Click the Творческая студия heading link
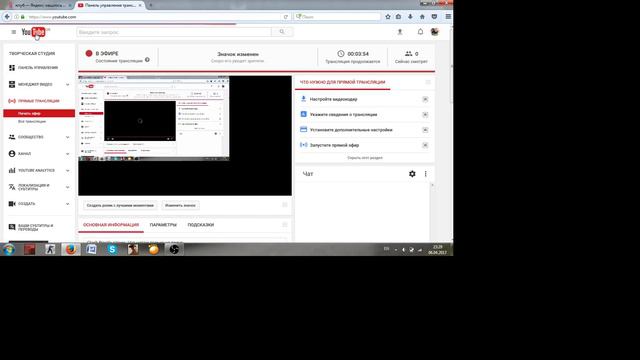The height and width of the screenshot is (360, 640). [x=32, y=53]
